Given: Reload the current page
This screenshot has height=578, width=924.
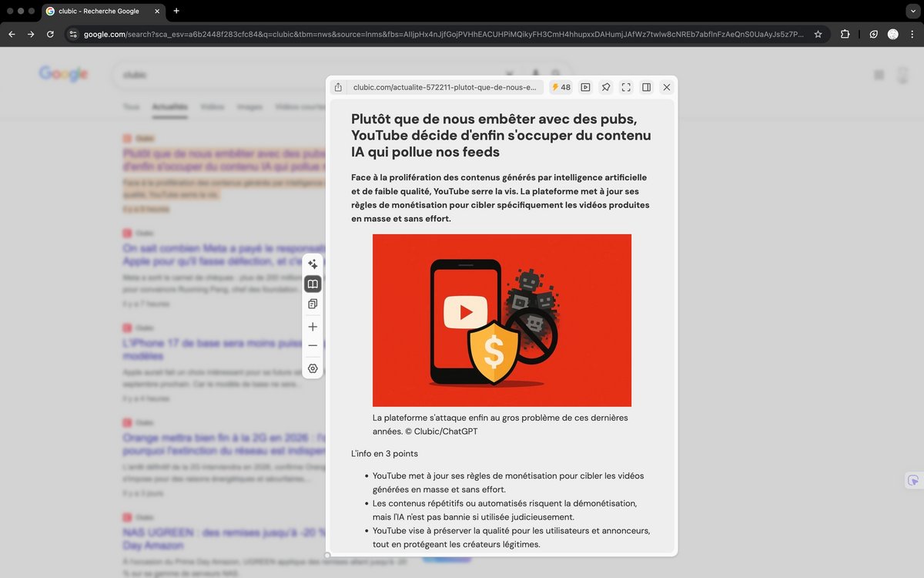Looking at the screenshot, I should click(x=50, y=34).
